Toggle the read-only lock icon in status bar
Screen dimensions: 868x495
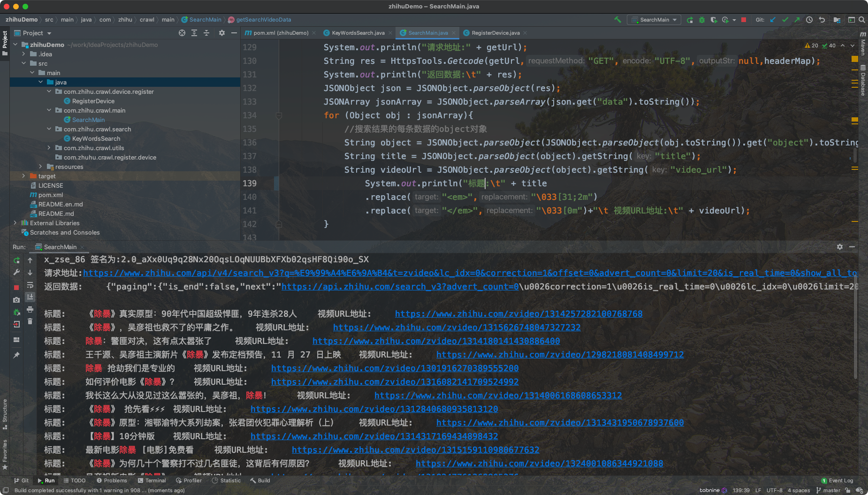(847, 490)
